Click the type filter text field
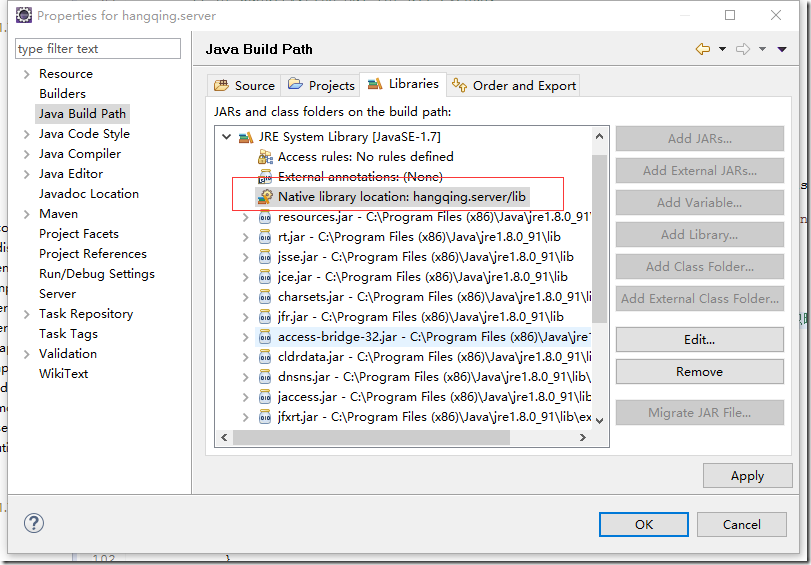Screen dimensions: 811x565 pos(98,49)
